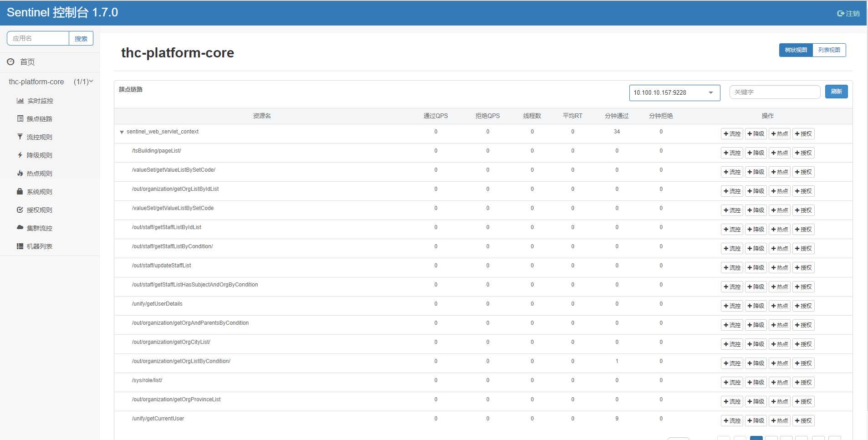
Task: Add 热点 rule for /out/organization/getOrgProvinceList
Action: (x=780, y=402)
